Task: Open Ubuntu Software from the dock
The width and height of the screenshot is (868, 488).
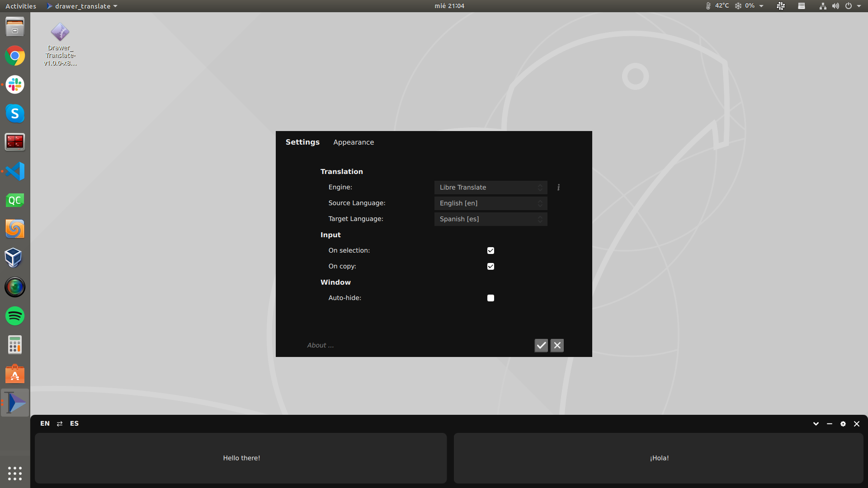Action: coord(15,374)
